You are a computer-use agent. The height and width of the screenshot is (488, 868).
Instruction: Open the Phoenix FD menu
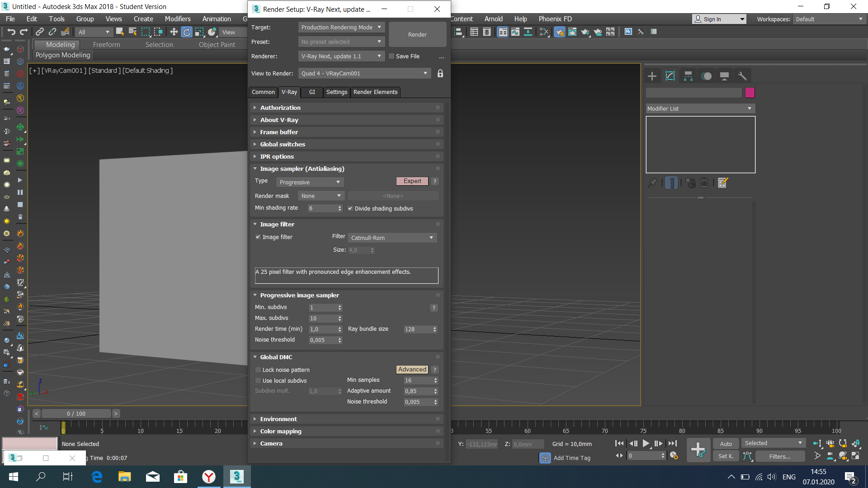coord(555,19)
